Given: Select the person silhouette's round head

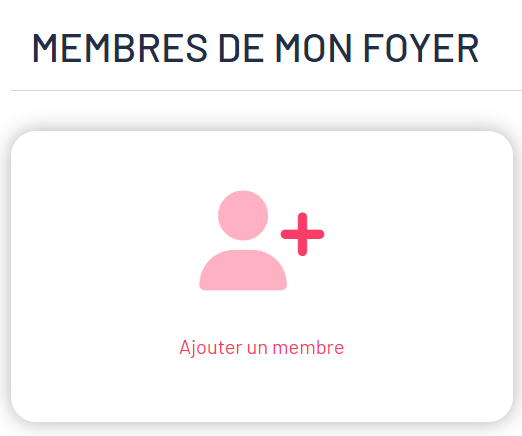Looking at the screenshot, I should click(243, 215).
